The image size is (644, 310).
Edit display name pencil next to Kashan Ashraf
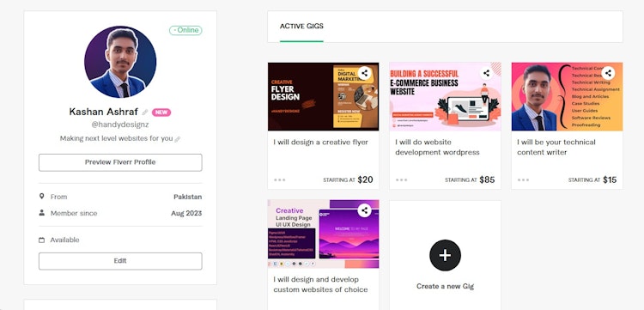145,112
